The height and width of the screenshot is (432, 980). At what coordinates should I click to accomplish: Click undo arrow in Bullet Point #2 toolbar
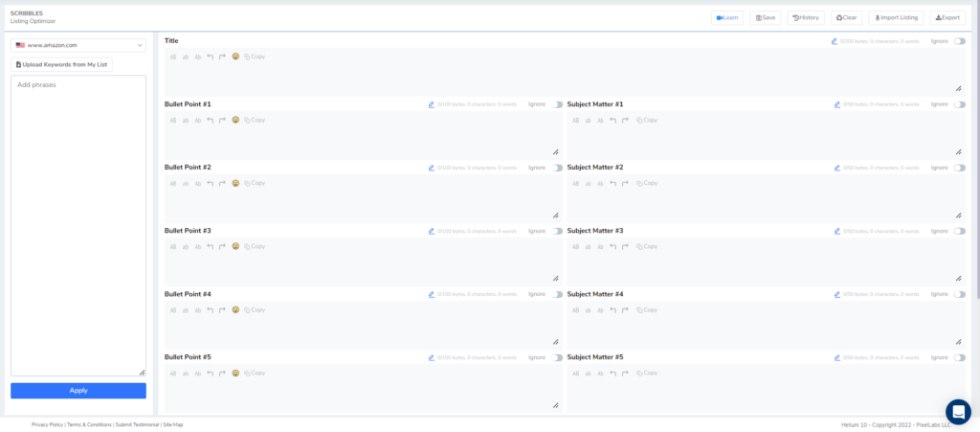coord(211,183)
